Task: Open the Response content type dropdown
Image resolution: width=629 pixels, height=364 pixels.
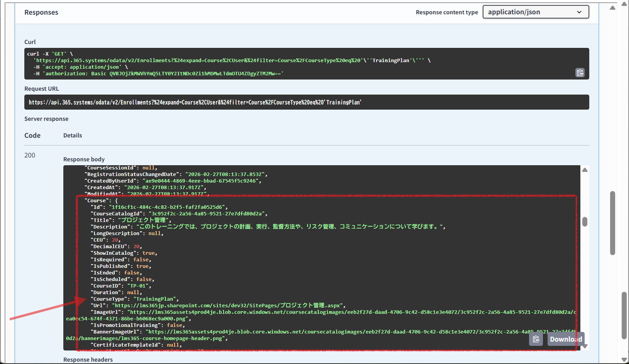Action: [x=536, y=12]
